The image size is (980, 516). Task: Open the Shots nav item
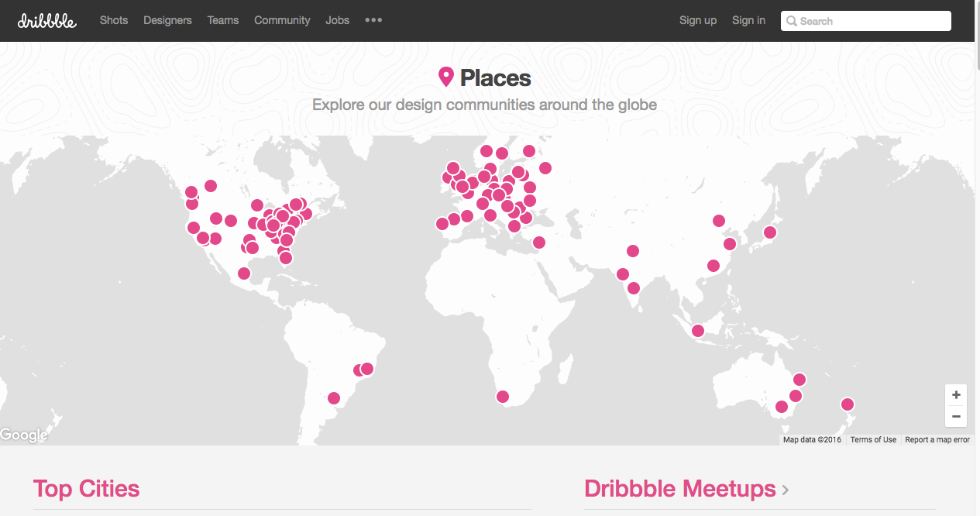point(114,20)
